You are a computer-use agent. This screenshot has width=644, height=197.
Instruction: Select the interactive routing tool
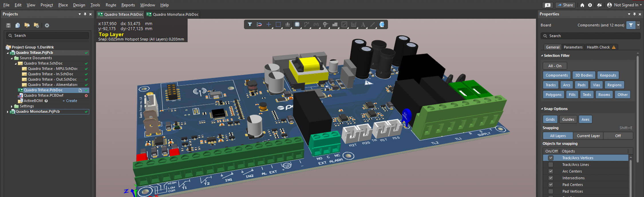tap(307, 25)
